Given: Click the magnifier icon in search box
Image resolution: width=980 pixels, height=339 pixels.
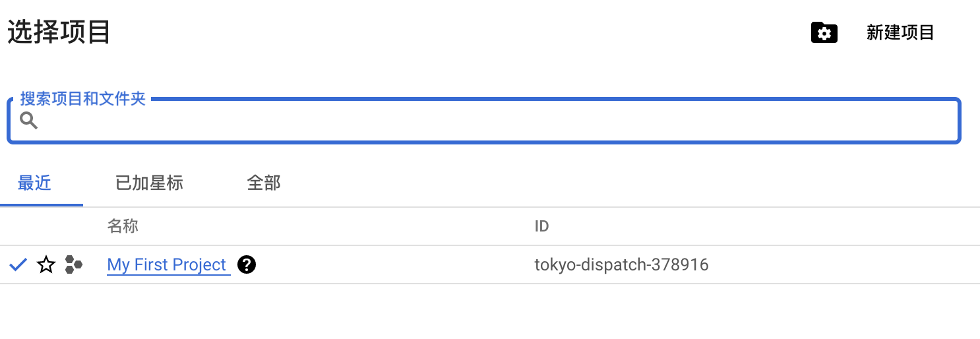Looking at the screenshot, I should pos(28,121).
